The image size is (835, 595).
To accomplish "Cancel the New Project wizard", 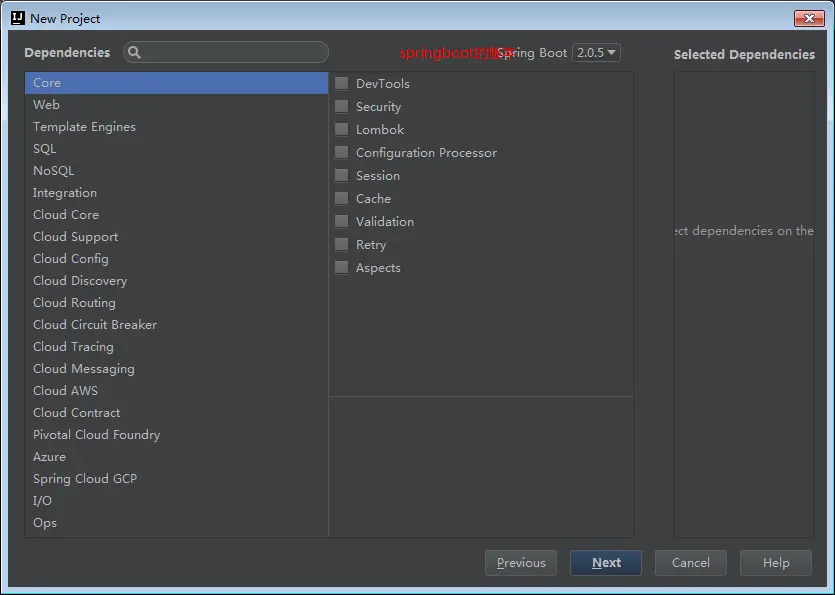I will click(691, 563).
